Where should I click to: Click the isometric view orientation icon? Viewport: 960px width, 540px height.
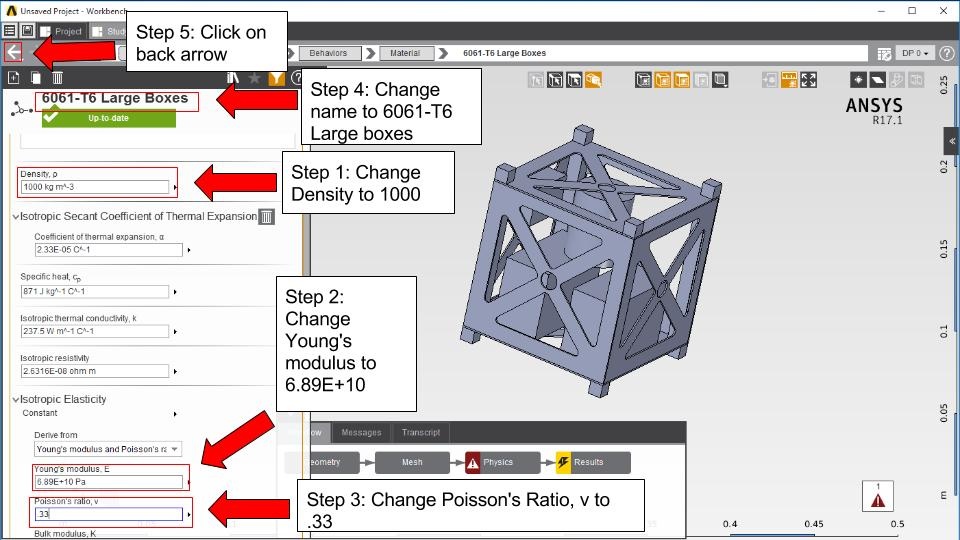858,80
